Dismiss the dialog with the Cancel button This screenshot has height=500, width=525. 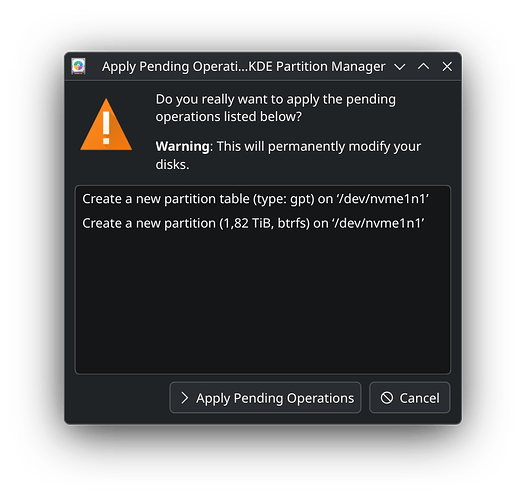[x=410, y=398]
